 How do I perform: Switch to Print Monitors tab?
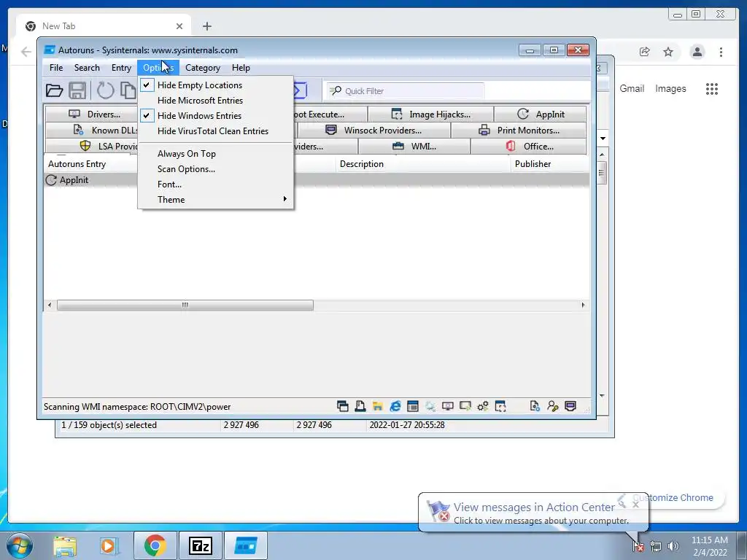519,131
